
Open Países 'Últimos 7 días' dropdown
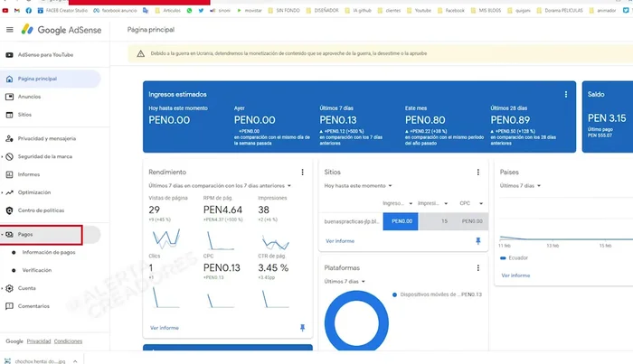click(x=520, y=186)
